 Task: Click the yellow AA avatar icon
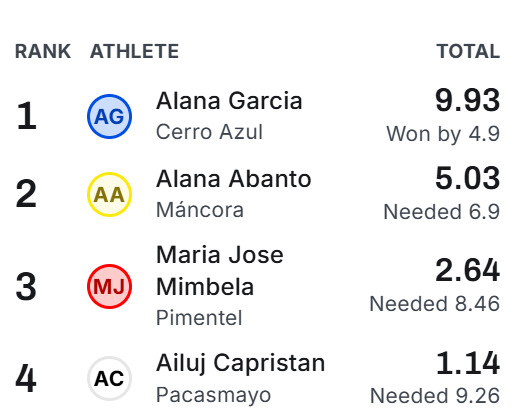click(109, 194)
